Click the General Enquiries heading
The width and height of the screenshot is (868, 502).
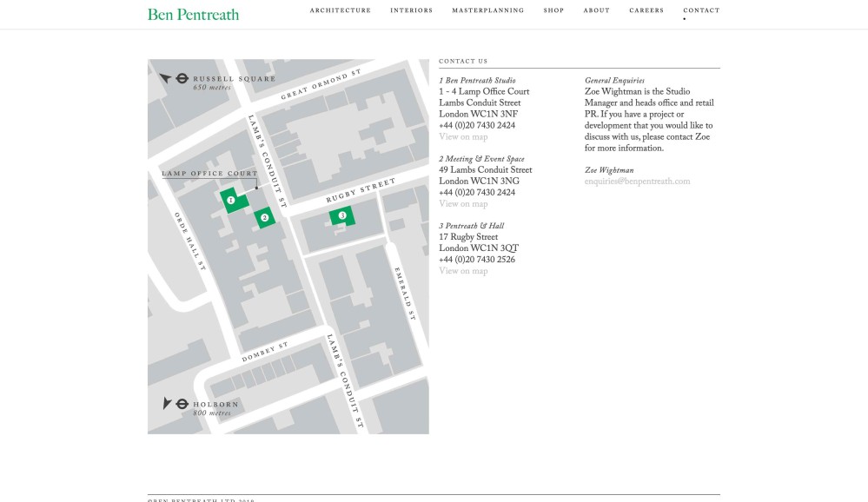tap(614, 81)
